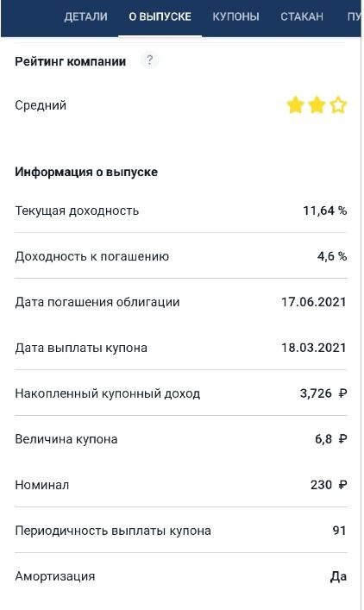Viewport: 364px width, 610px height.
Task: Click the Доходность к погашению 4,6 % value
Action: pos(332,256)
